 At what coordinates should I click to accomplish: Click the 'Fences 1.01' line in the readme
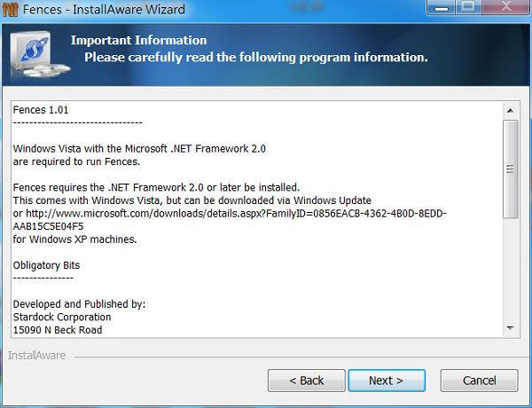click(41, 110)
